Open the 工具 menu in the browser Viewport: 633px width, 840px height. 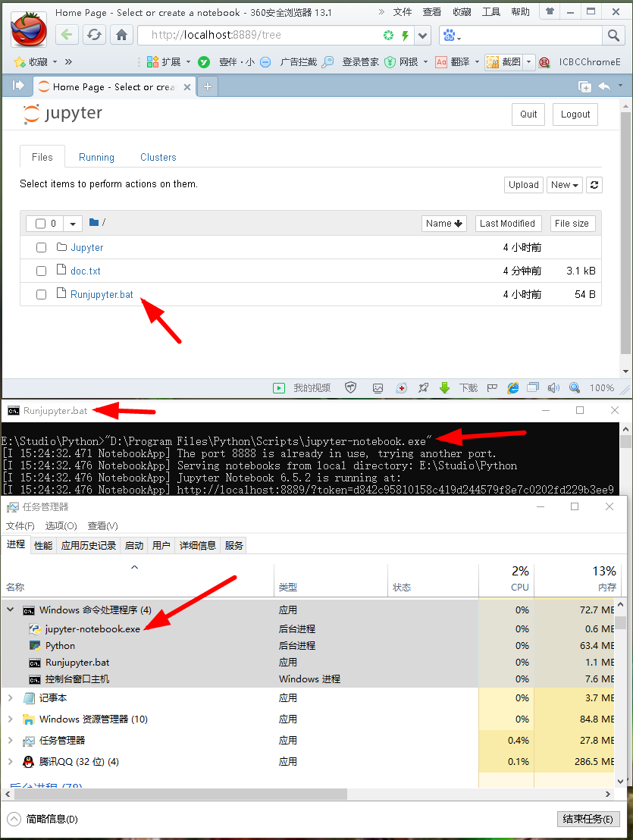pyautogui.click(x=491, y=12)
